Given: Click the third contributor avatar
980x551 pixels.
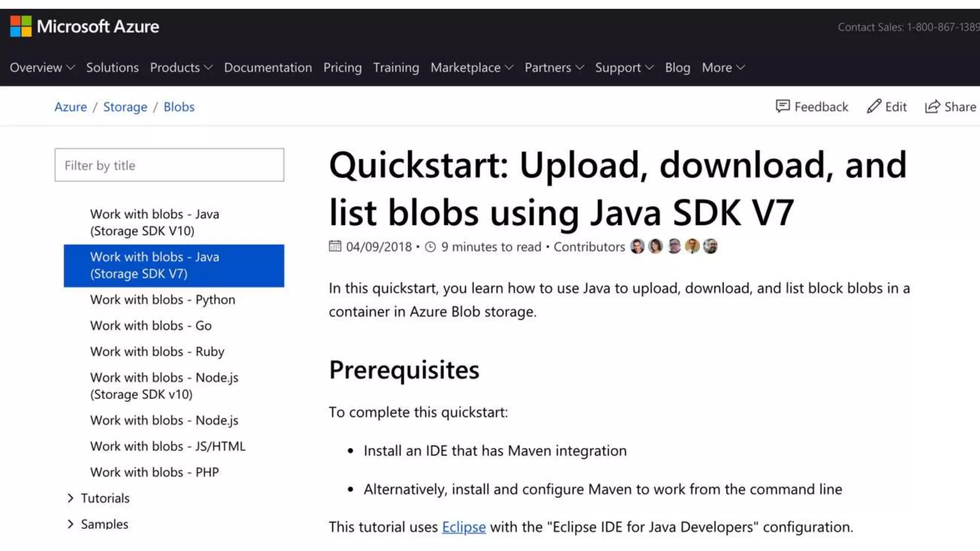Looking at the screenshot, I should [x=674, y=246].
